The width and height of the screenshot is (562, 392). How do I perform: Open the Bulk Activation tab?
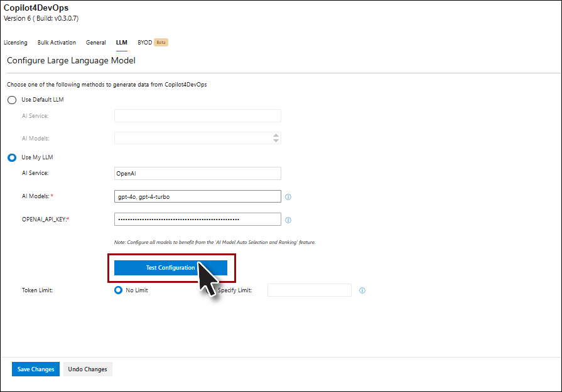pos(57,43)
